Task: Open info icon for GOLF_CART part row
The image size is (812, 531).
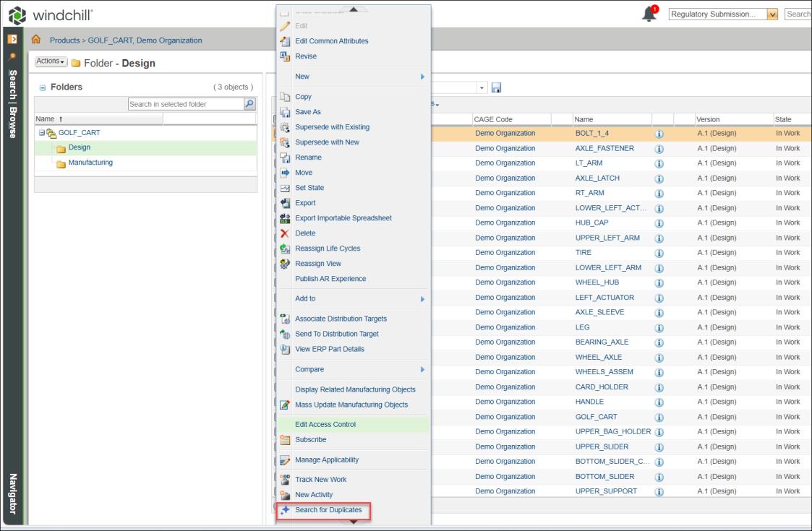Action: pyautogui.click(x=659, y=418)
